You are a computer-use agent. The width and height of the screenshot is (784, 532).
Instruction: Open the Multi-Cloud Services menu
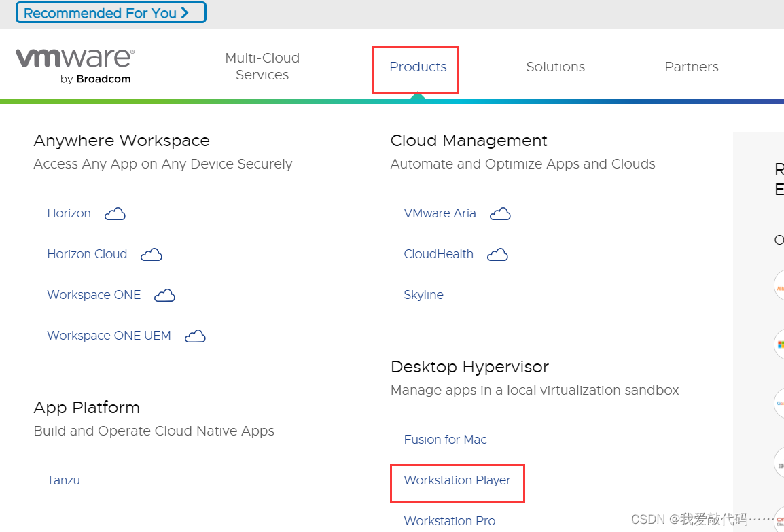pyautogui.click(x=262, y=66)
